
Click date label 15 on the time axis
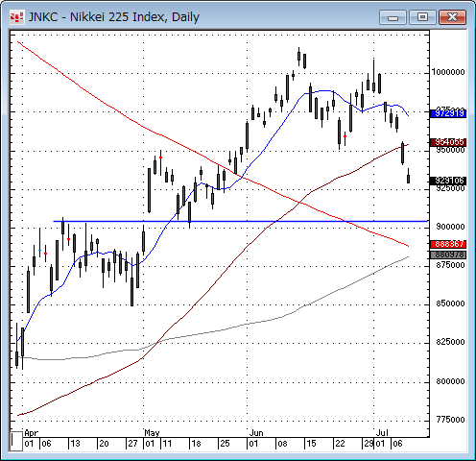pyautogui.click(x=311, y=444)
